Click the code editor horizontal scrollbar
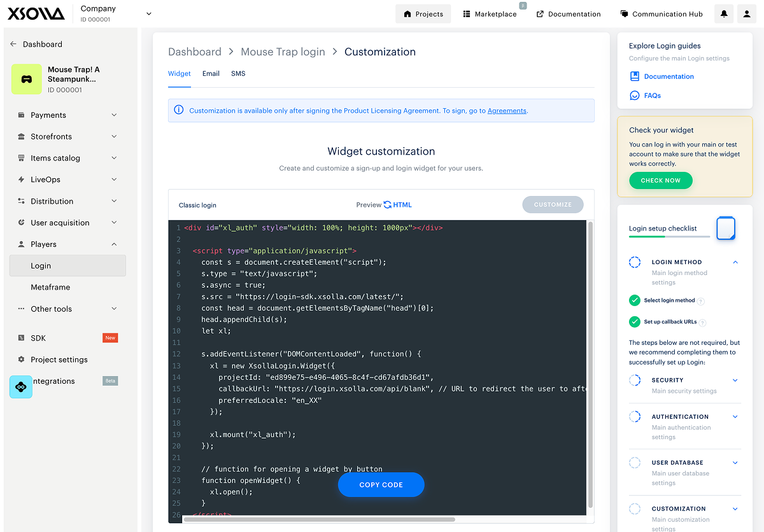764x532 pixels. (318, 519)
